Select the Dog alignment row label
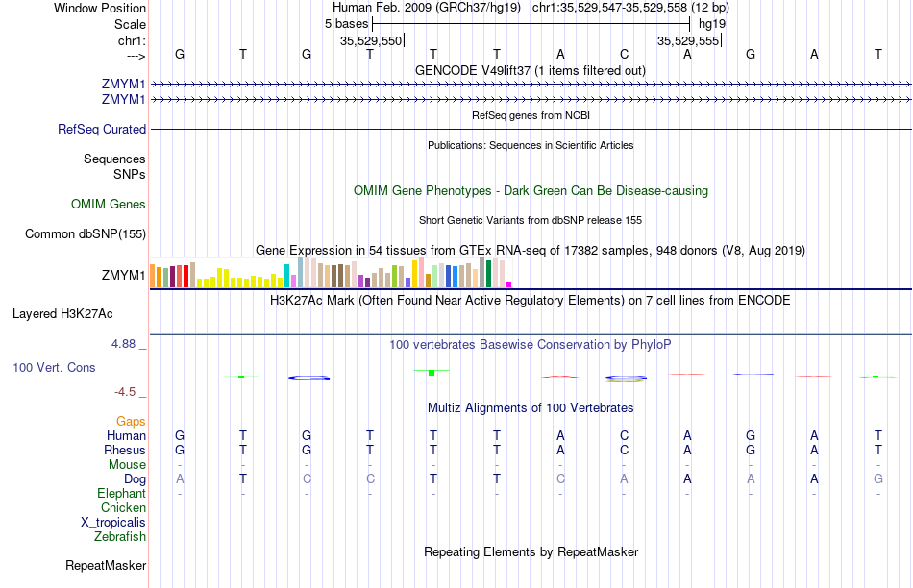 [136, 479]
